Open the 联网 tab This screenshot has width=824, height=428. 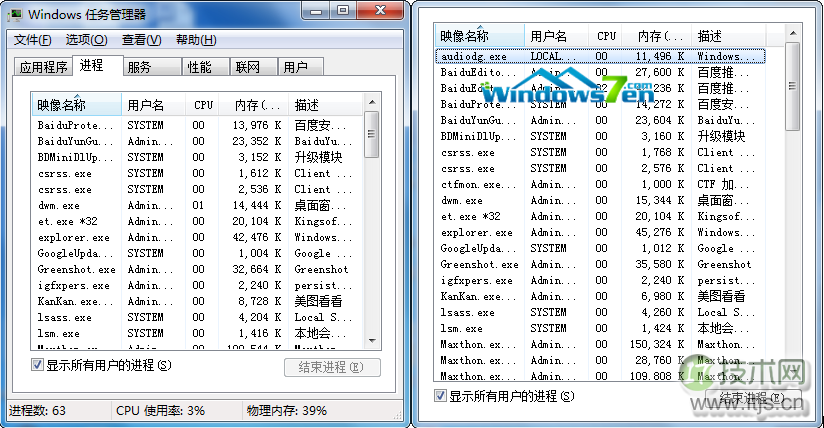[x=253, y=67]
